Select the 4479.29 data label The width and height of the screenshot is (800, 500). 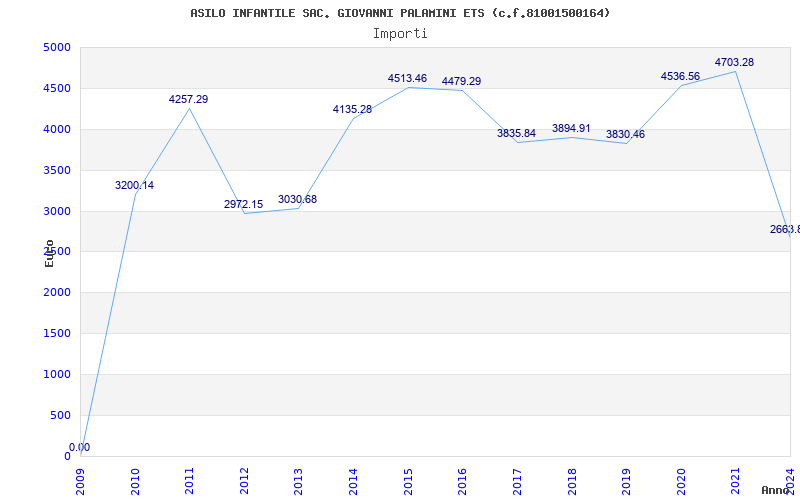pos(461,81)
